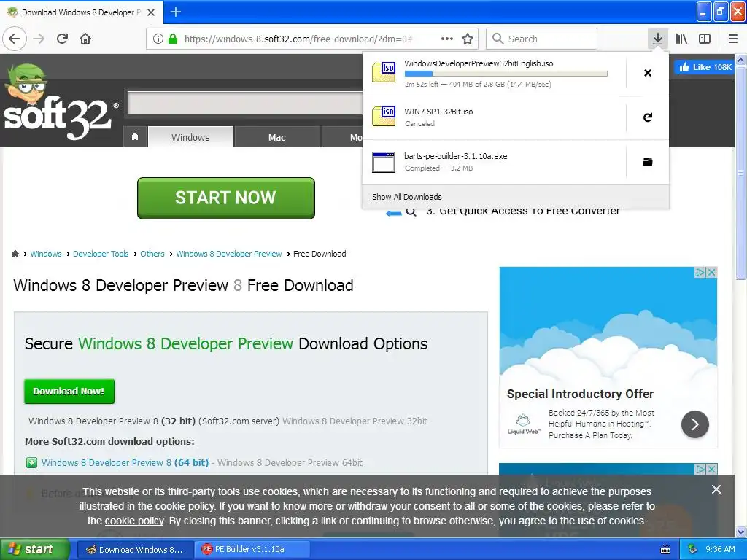Screen dimensions: 747x560
Task: Toggle the Downloads toolbar button
Action: (657, 39)
